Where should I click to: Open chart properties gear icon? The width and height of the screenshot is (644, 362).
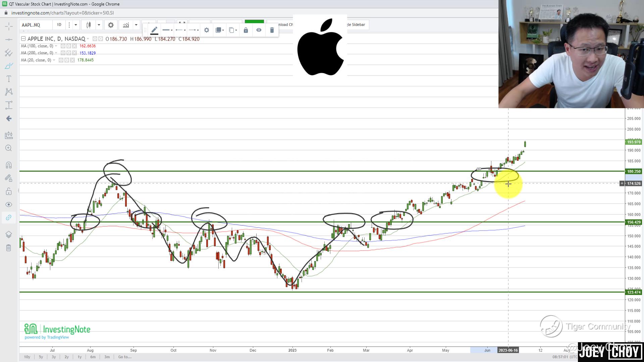[111, 25]
